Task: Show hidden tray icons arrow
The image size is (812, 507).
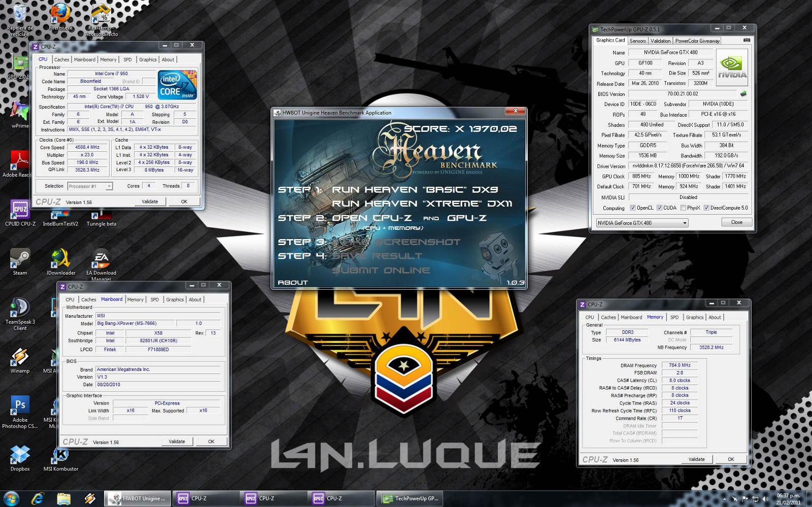Action: 725,499
